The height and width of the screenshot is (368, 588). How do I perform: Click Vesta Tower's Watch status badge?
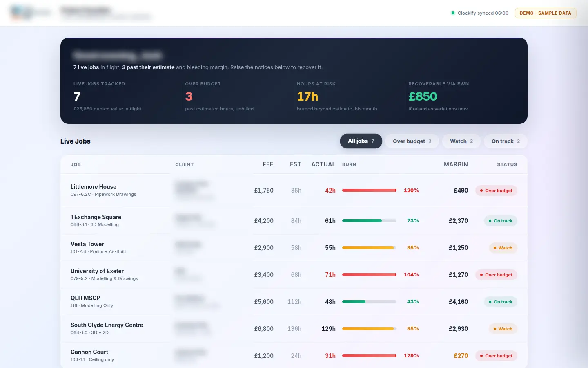[x=503, y=248]
